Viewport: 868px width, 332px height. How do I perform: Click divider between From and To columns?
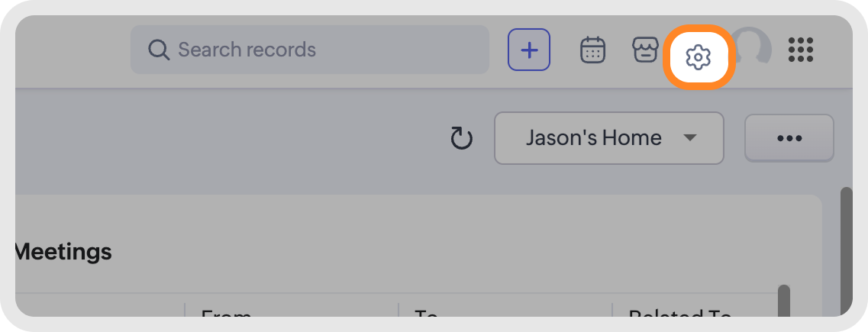[399, 310]
